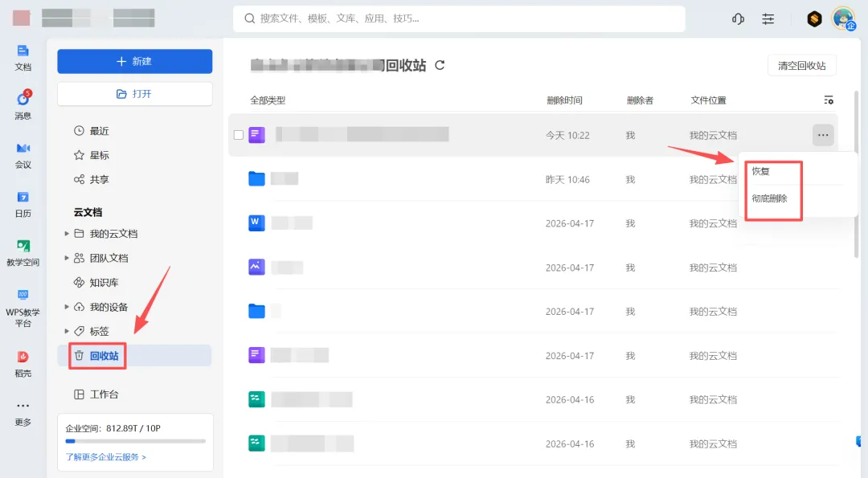Expand the 我的设备 tree node
868x478 pixels.
point(67,307)
